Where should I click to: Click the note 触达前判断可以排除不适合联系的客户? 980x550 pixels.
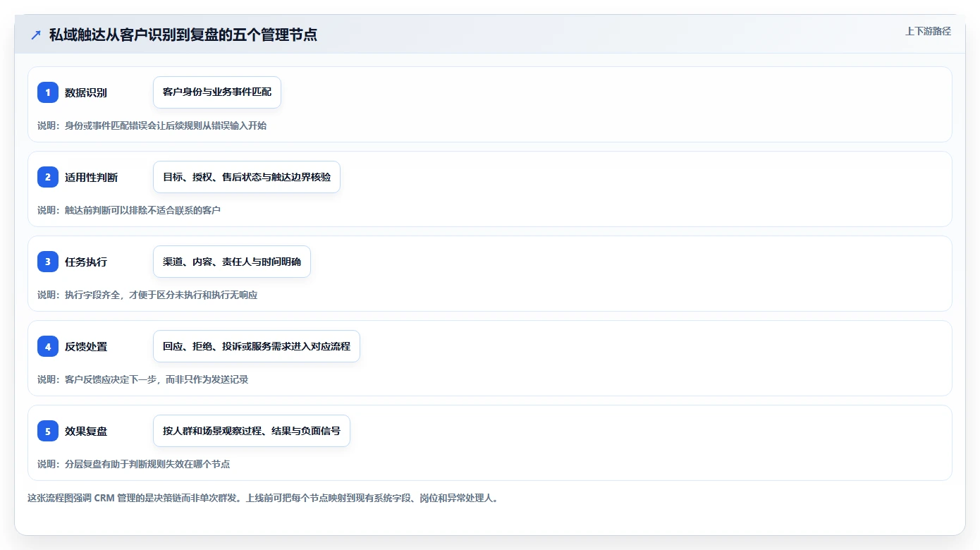[x=142, y=210]
